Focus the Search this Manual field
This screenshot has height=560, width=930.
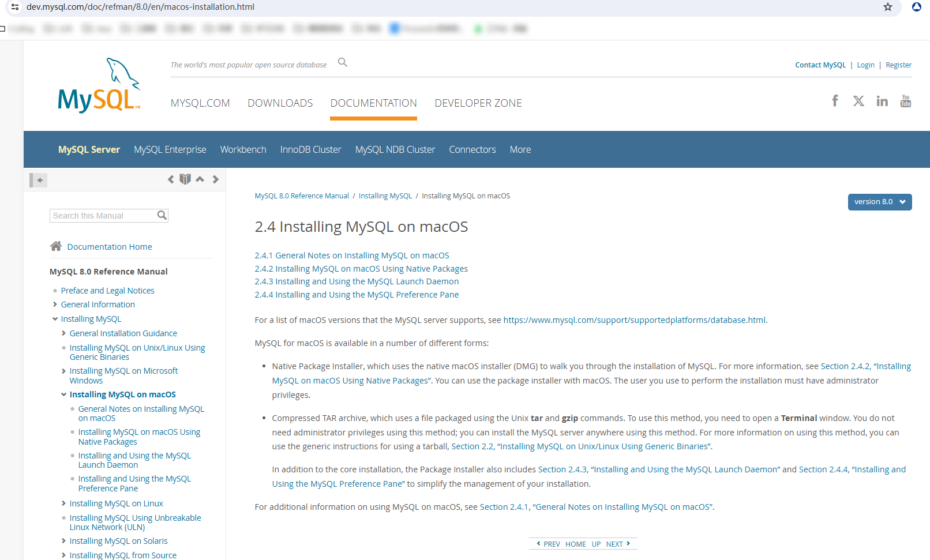103,216
